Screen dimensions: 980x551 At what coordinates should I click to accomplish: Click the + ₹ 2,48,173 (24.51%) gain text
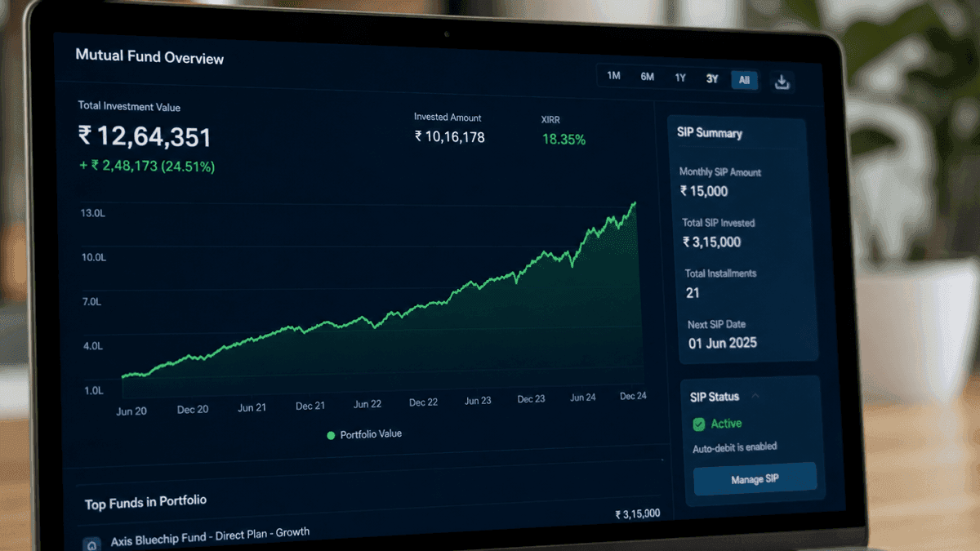tap(147, 167)
